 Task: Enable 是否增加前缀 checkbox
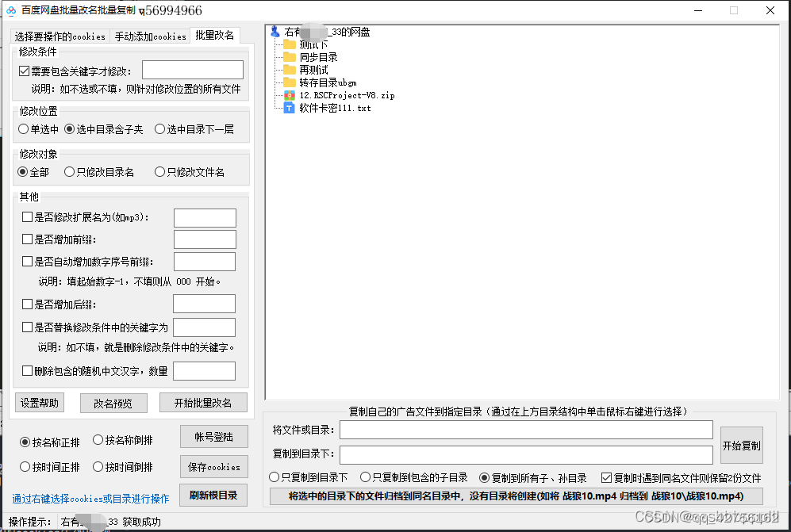click(x=27, y=239)
